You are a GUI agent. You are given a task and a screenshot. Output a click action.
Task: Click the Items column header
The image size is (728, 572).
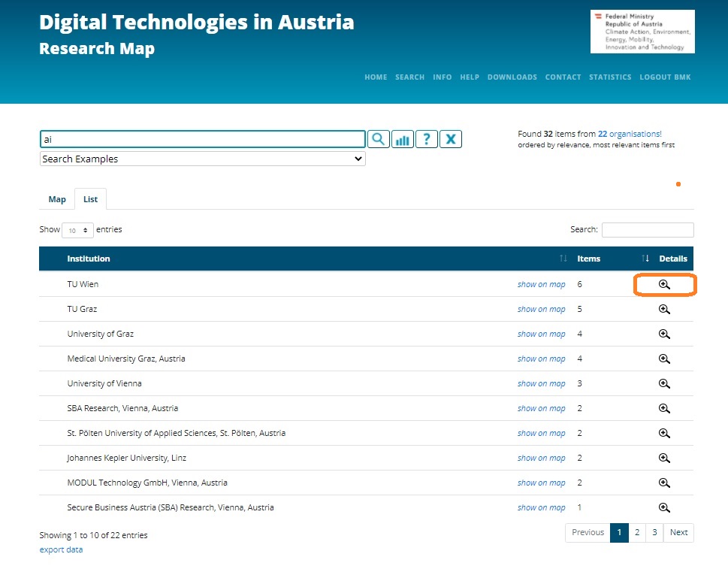point(589,259)
